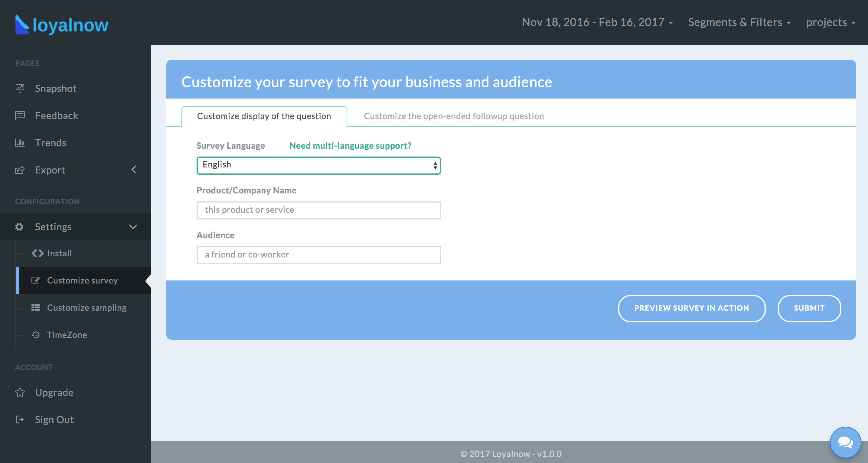Open the date range dropdown
The height and width of the screenshot is (463, 868).
[597, 22]
